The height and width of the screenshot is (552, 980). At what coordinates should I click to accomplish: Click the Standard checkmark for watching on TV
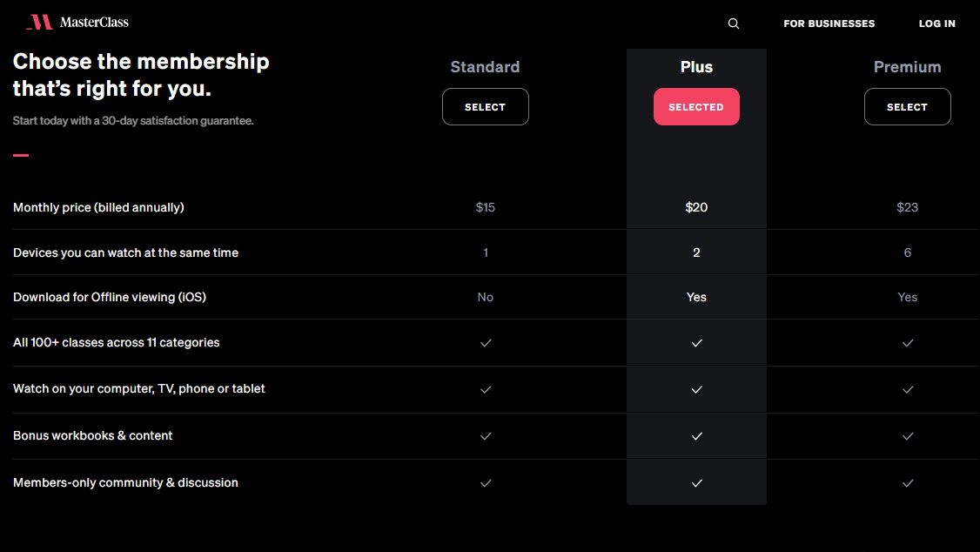(485, 390)
